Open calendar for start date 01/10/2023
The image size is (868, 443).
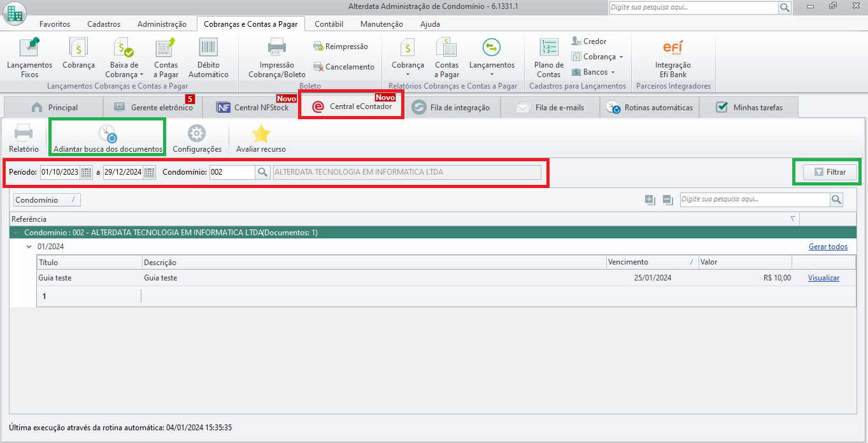coord(87,172)
